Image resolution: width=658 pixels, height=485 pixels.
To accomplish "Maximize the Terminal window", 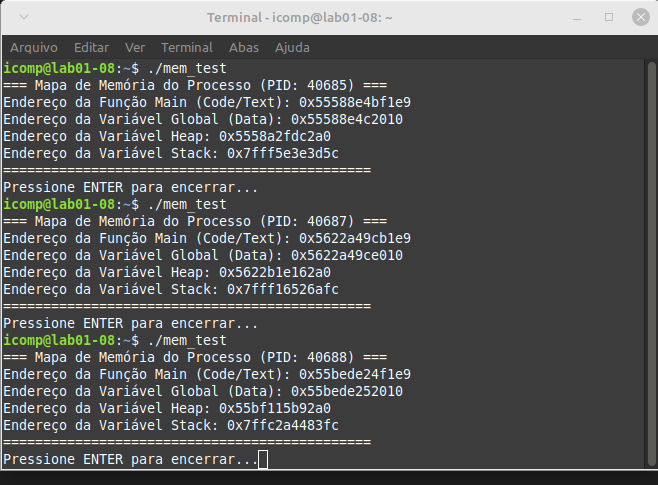I will point(609,17).
